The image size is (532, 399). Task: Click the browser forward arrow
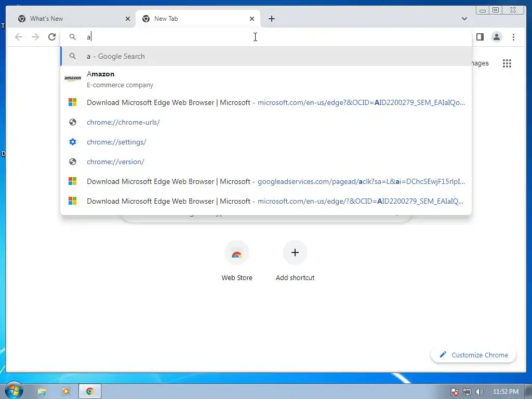click(x=35, y=37)
